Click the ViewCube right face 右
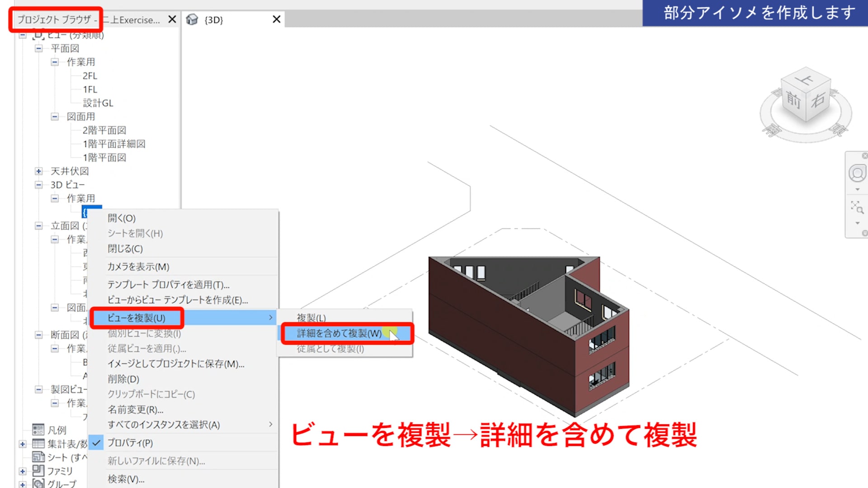 [x=818, y=100]
